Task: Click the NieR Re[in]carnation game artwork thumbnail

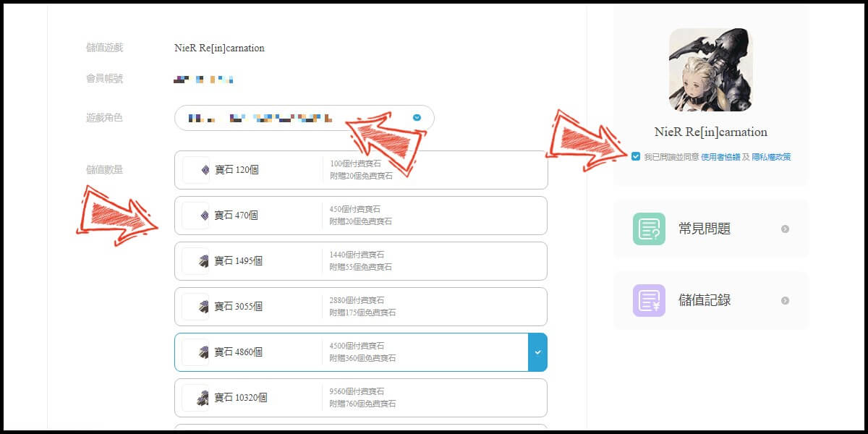Action: tap(711, 70)
